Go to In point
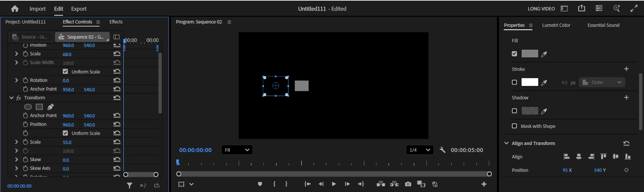Screen dimensions: 644x192 [x=307, y=184]
